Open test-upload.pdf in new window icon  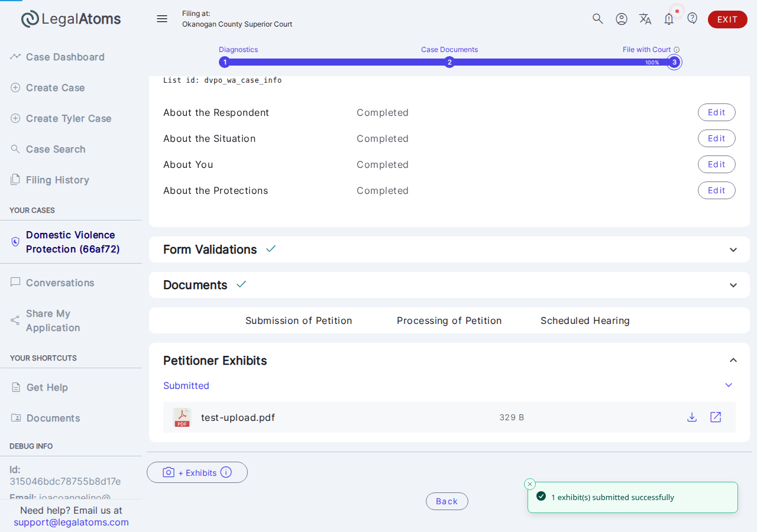716,417
